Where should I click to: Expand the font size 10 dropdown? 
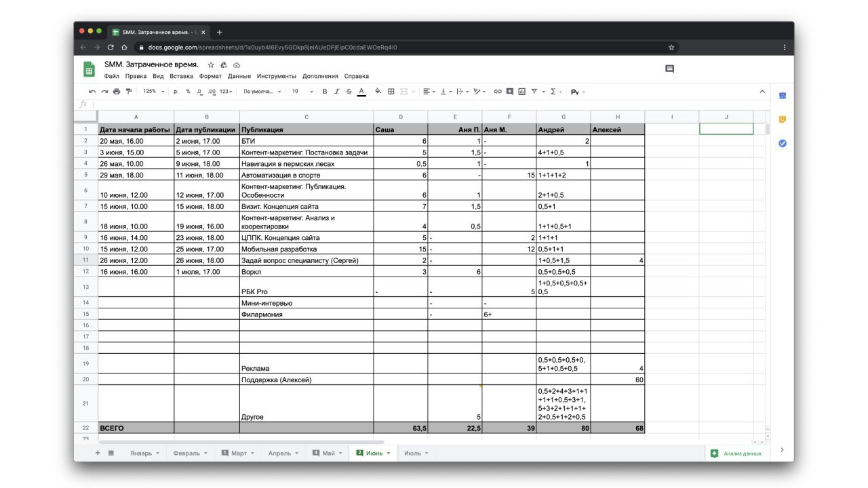click(302, 91)
